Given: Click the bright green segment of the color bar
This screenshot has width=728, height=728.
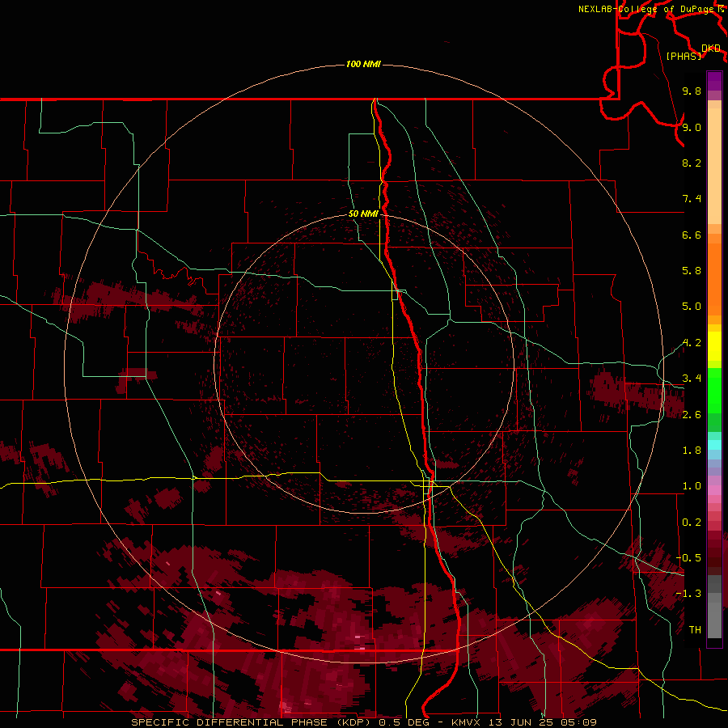Looking at the screenshot, I should [x=714, y=391].
